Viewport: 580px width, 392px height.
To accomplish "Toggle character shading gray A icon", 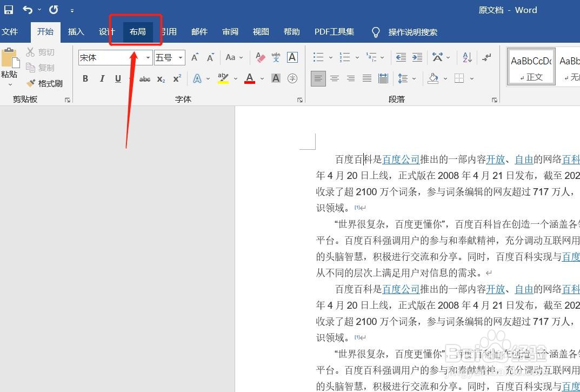I will [x=276, y=78].
